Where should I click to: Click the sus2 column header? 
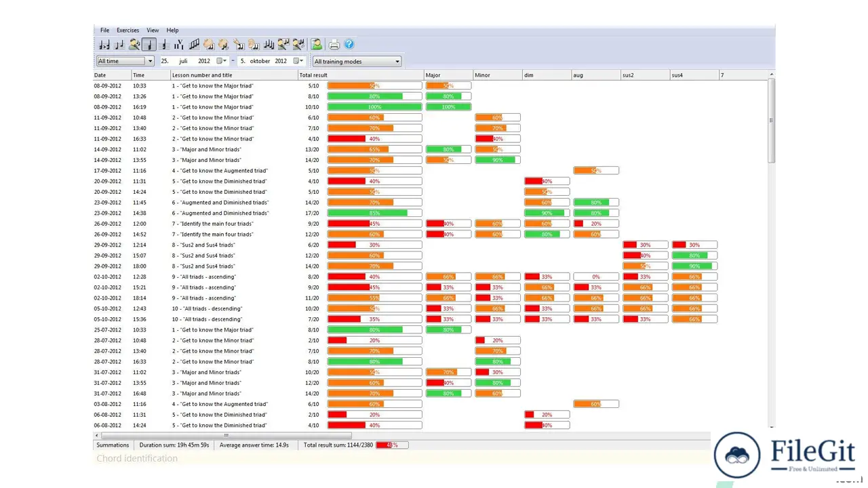(x=645, y=75)
